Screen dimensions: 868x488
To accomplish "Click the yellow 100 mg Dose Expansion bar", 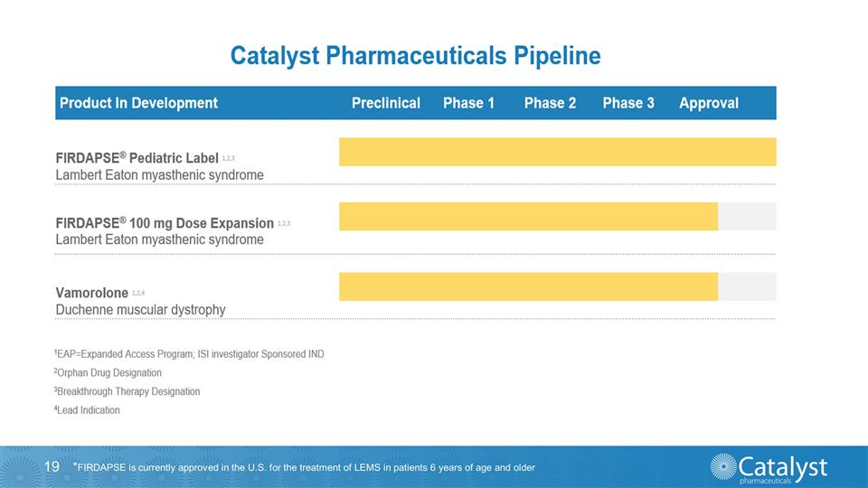I will pos(528,217).
